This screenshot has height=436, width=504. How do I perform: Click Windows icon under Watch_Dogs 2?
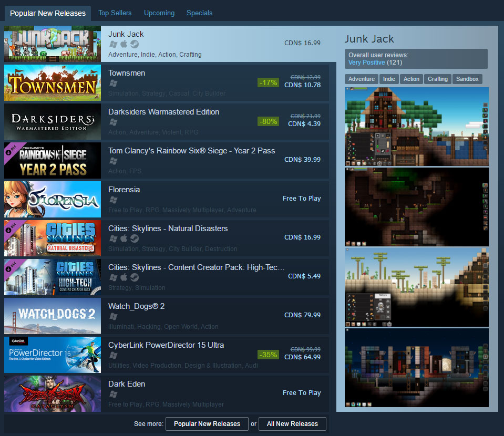[x=113, y=316]
